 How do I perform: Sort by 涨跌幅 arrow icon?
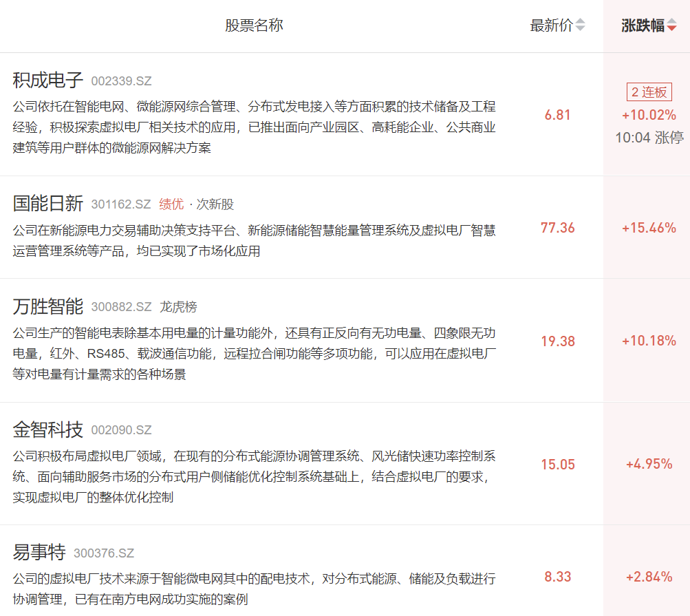coord(671,25)
